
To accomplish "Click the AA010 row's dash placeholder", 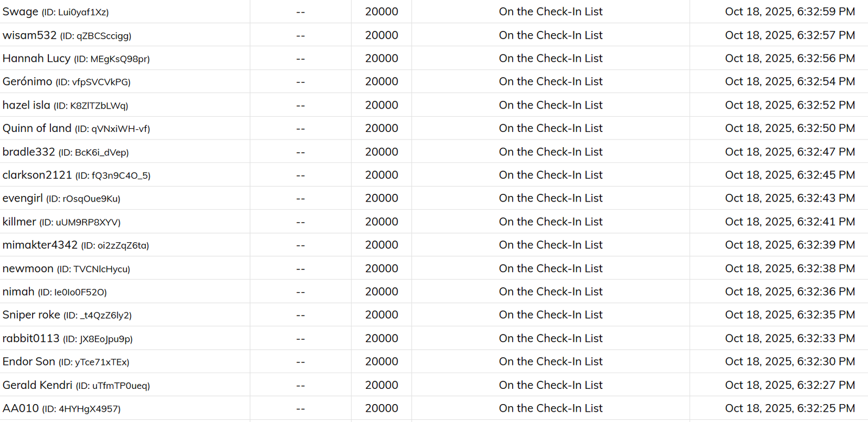I will coord(301,409).
